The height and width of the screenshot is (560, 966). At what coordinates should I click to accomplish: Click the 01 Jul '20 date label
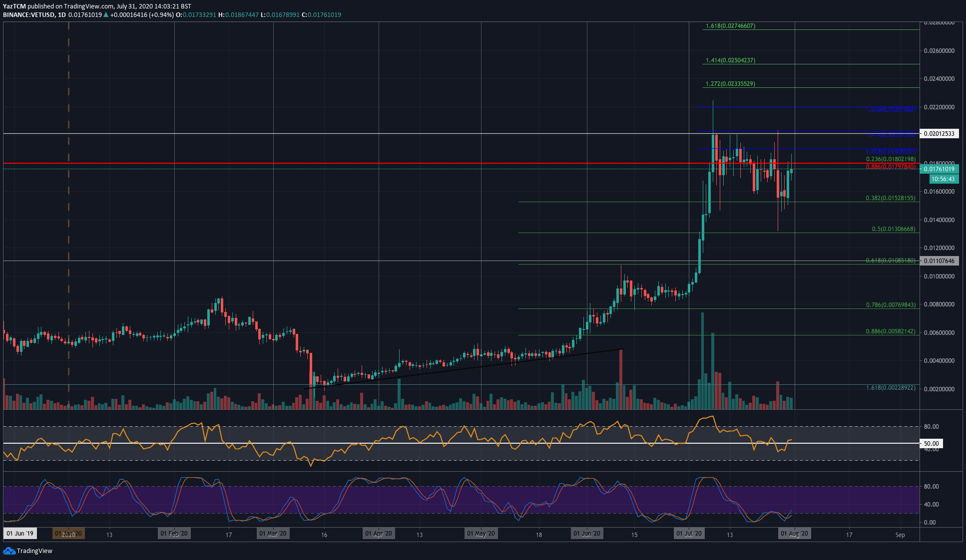(689, 534)
